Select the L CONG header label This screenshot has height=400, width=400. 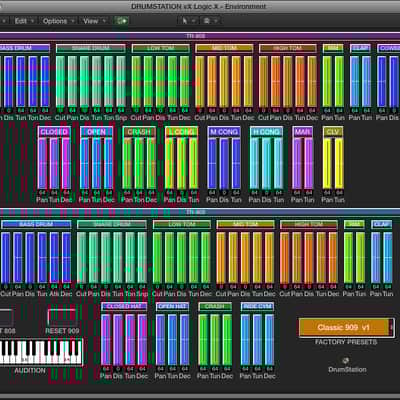pos(181,132)
